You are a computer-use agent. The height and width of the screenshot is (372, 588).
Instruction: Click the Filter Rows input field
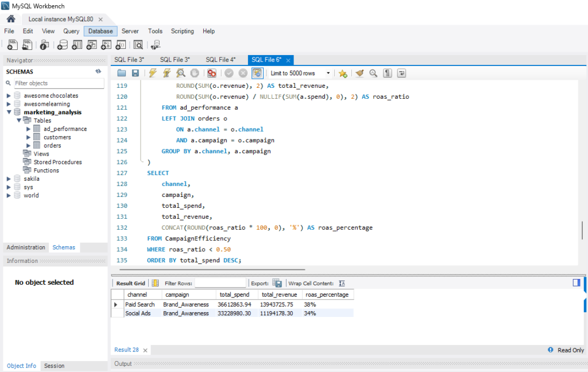point(220,283)
